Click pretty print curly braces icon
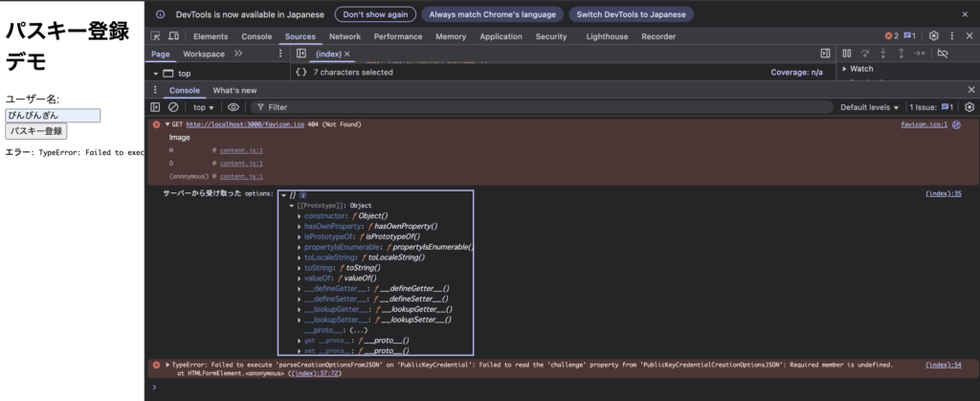 301,72
